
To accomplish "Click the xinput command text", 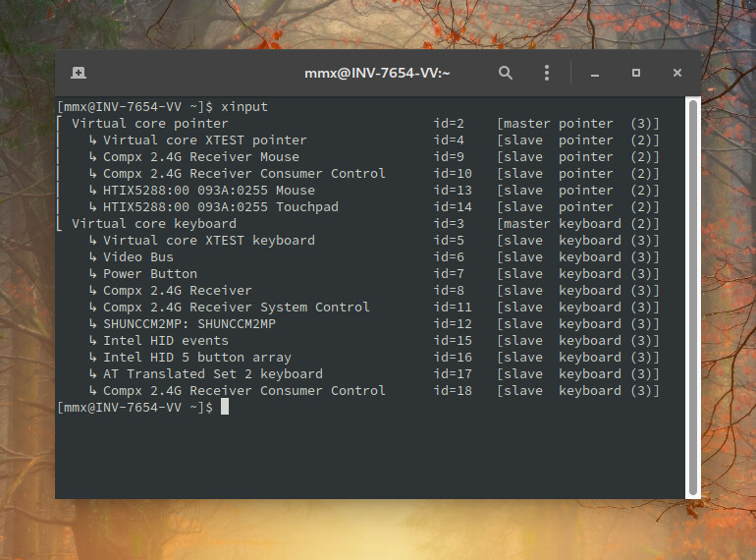I will (244, 107).
